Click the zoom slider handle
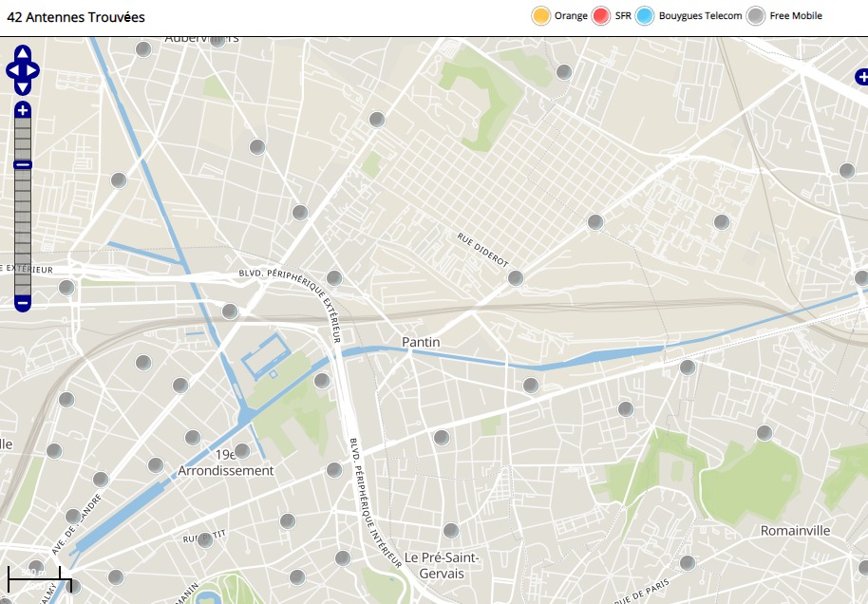Screen dimensions: 868x604 (23, 164)
